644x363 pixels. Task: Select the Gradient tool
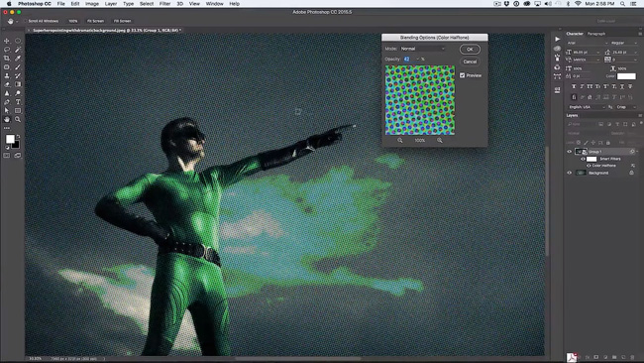(18, 84)
